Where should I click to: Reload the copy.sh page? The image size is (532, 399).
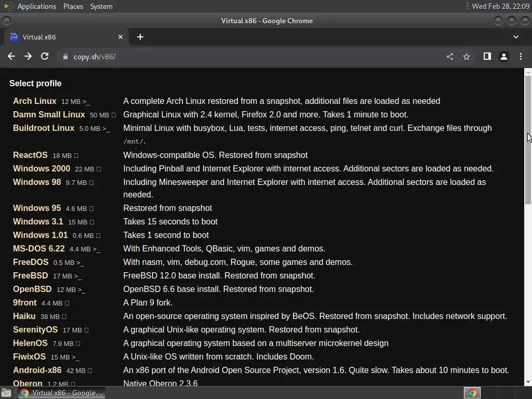point(45,56)
